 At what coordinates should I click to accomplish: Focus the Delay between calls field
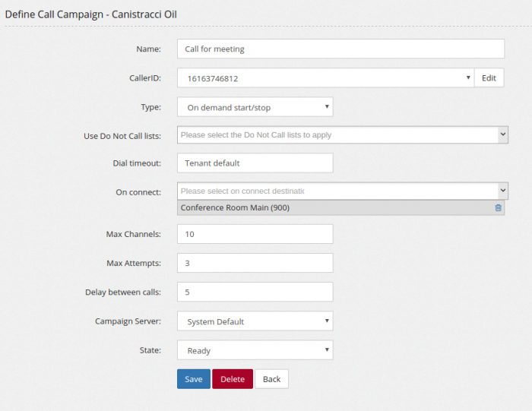click(255, 292)
